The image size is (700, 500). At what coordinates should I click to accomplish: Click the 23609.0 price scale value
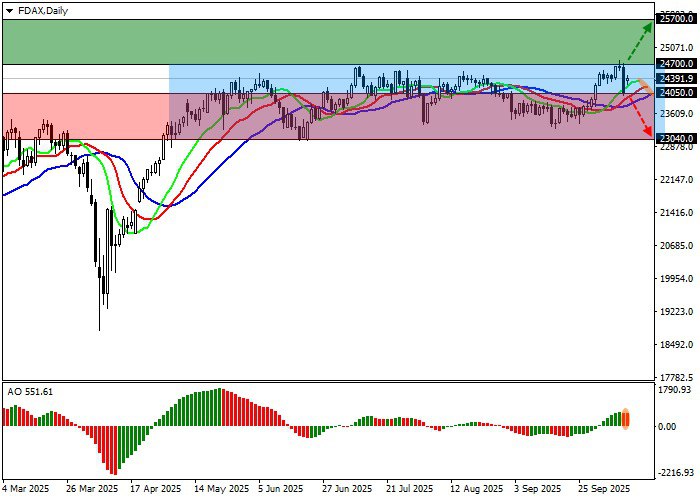coord(676,113)
